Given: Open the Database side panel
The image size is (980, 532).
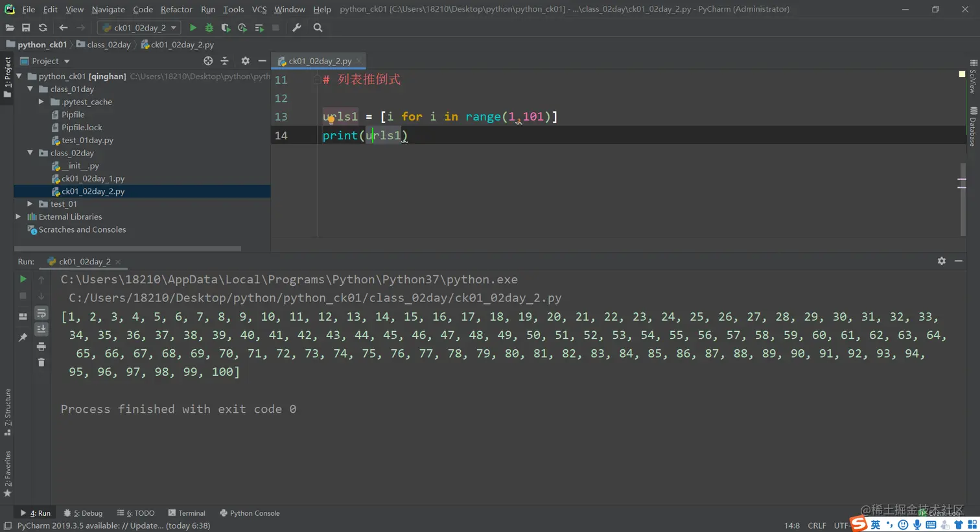Looking at the screenshot, I should [974, 127].
